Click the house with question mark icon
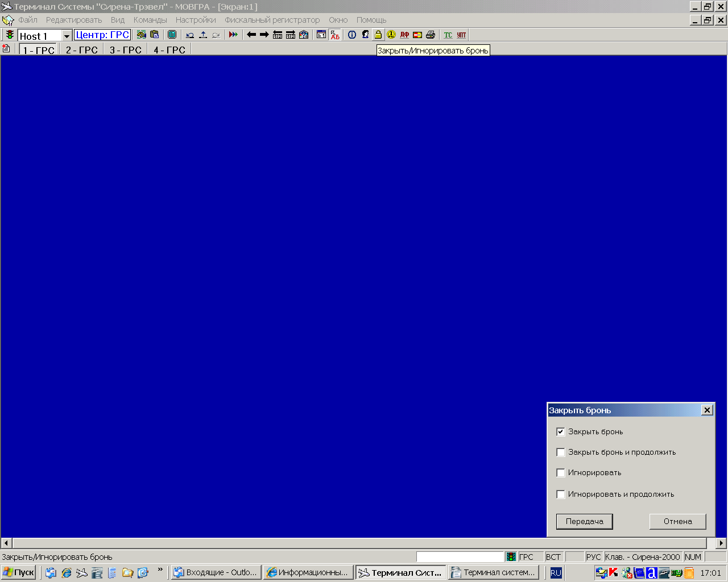 [304, 35]
